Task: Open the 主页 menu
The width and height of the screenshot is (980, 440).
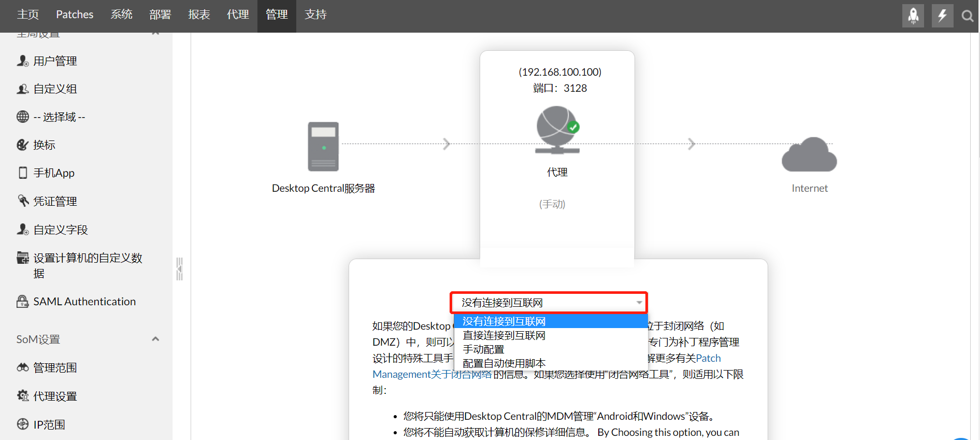Action: pos(28,15)
